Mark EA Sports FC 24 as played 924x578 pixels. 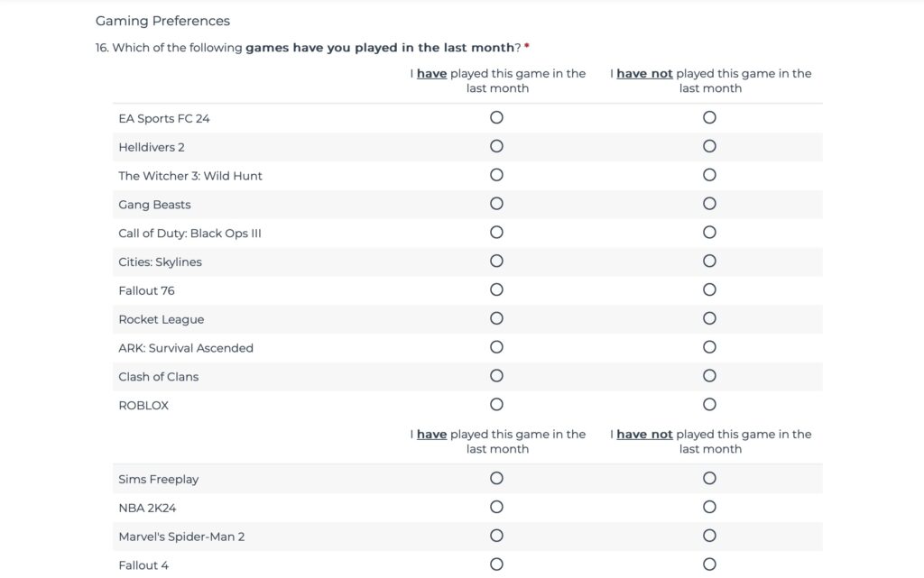(x=496, y=117)
